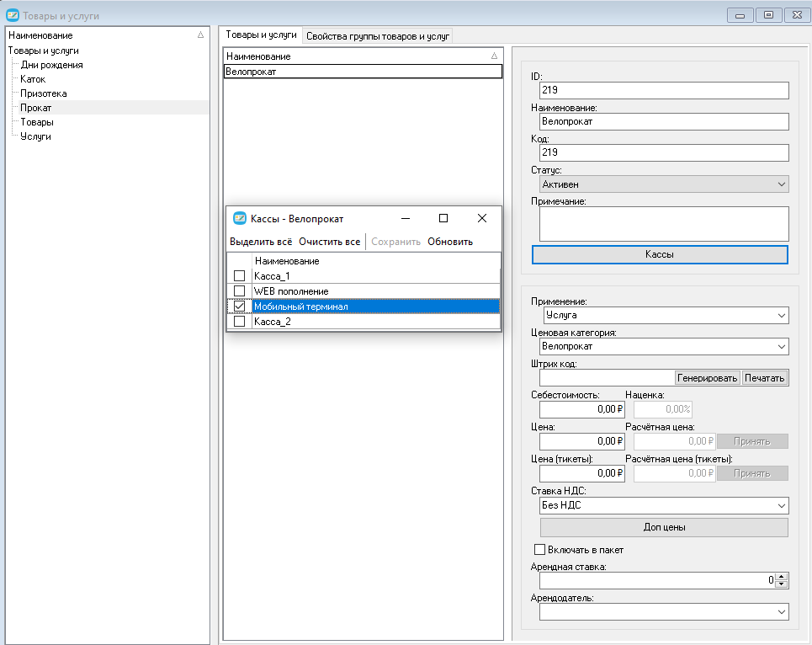Viewport: 812px width, 645px height.
Task: Select Каток in the category tree
Action: click(33, 79)
